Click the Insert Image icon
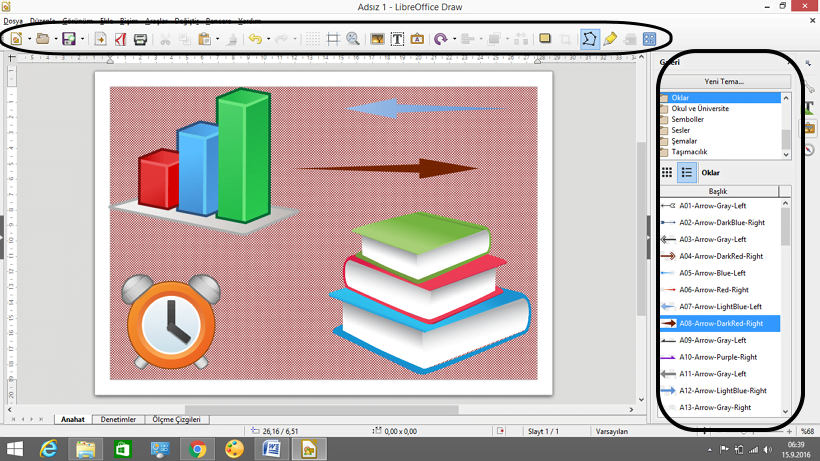Screen dimensions: 820x461 [x=377, y=40]
